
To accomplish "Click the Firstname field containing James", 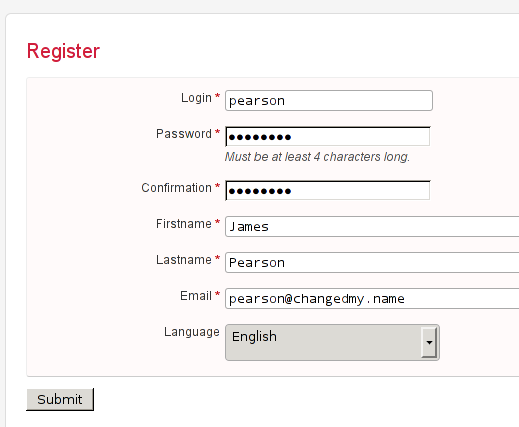I will (372, 226).
